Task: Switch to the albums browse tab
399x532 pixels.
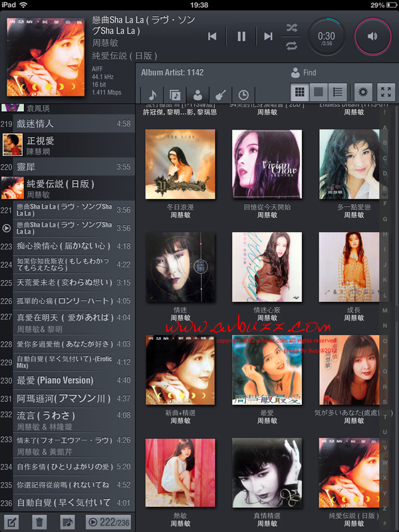Action: [175, 94]
